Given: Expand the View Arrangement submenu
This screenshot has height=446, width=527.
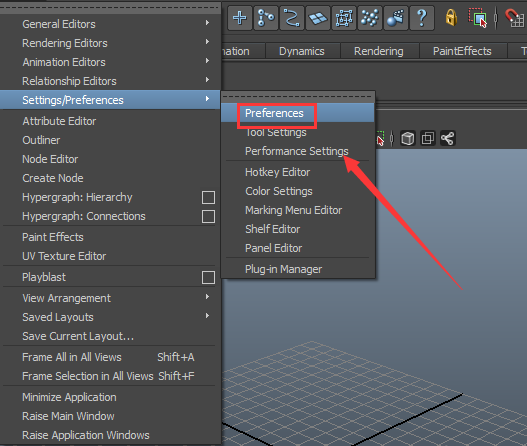Looking at the screenshot, I should pyautogui.click(x=110, y=298).
